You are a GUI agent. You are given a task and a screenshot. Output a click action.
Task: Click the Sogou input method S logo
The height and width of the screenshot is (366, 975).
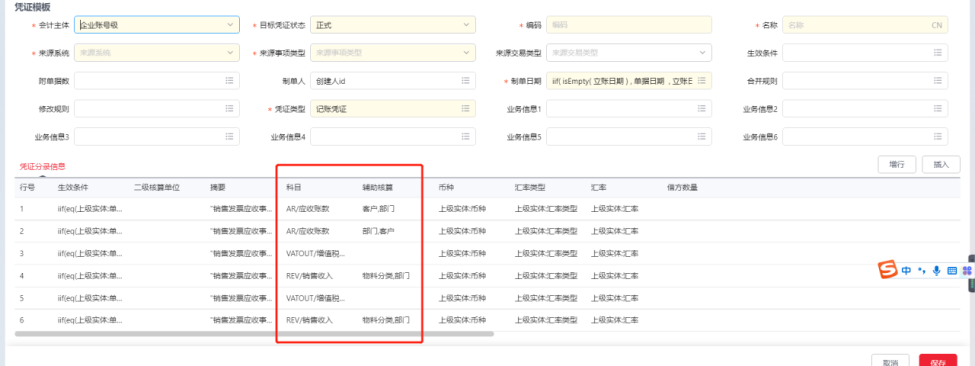(x=888, y=270)
